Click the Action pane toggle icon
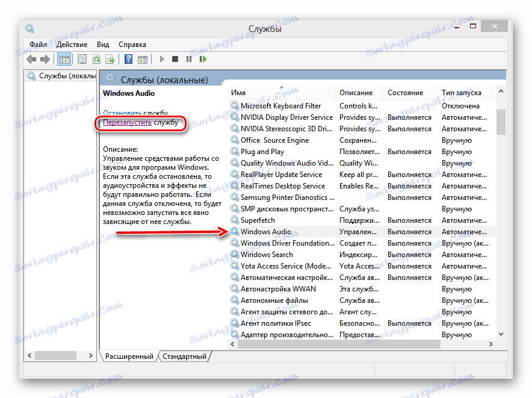The image size is (532, 398). coord(143,60)
